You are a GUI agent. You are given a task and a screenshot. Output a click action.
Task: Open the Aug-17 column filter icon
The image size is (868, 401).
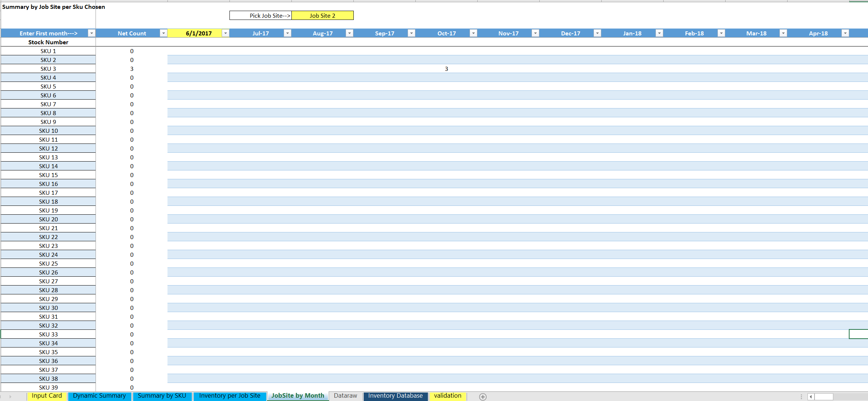(349, 33)
